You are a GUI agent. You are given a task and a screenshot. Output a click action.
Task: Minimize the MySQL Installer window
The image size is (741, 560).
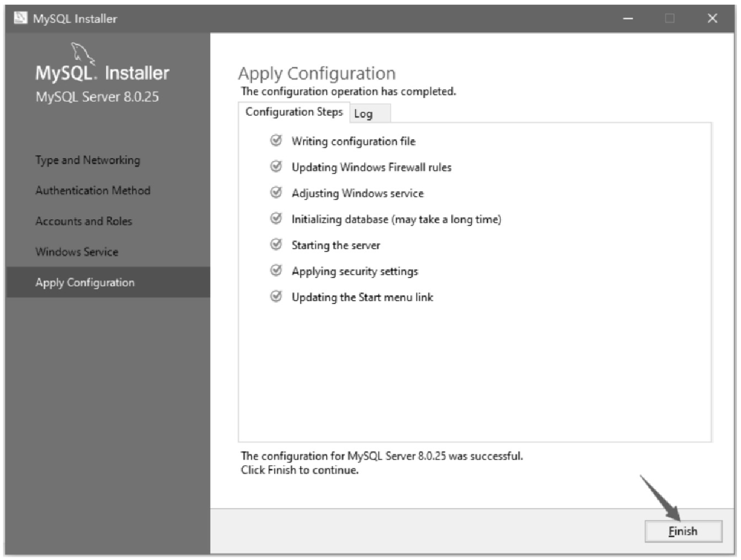tap(628, 19)
